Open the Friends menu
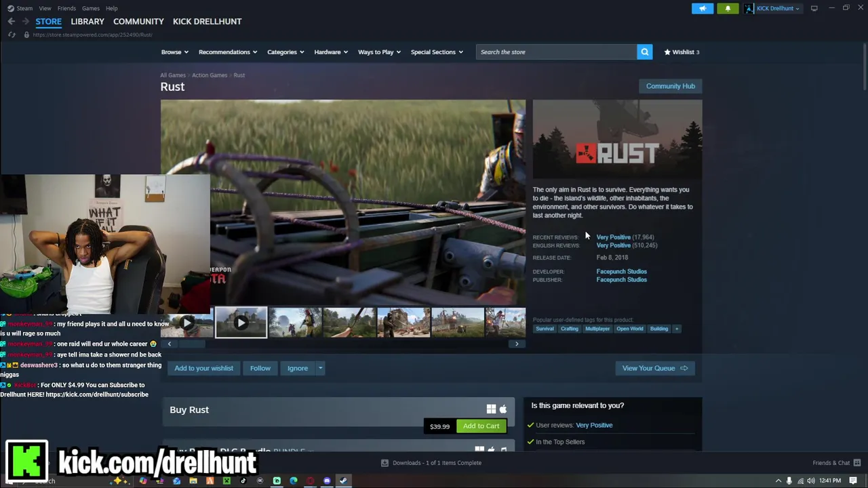The height and width of the screenshot is (488, 868). click(66, 8)
